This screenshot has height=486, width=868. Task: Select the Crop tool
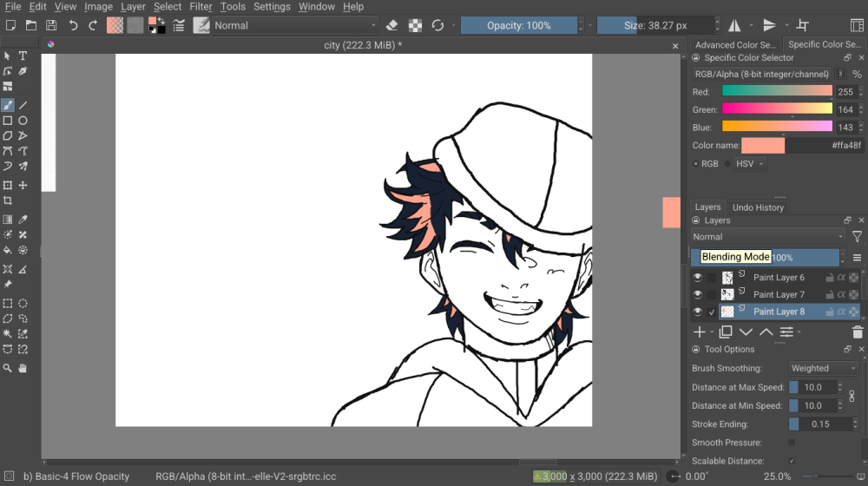[x=8, y=200]
